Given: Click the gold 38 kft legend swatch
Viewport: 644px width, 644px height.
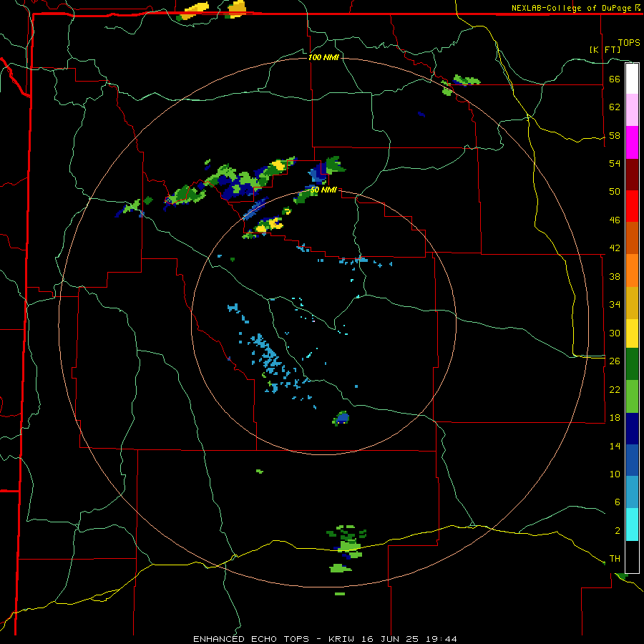Looking at the screenshot, I should click(x=632, y=303).
